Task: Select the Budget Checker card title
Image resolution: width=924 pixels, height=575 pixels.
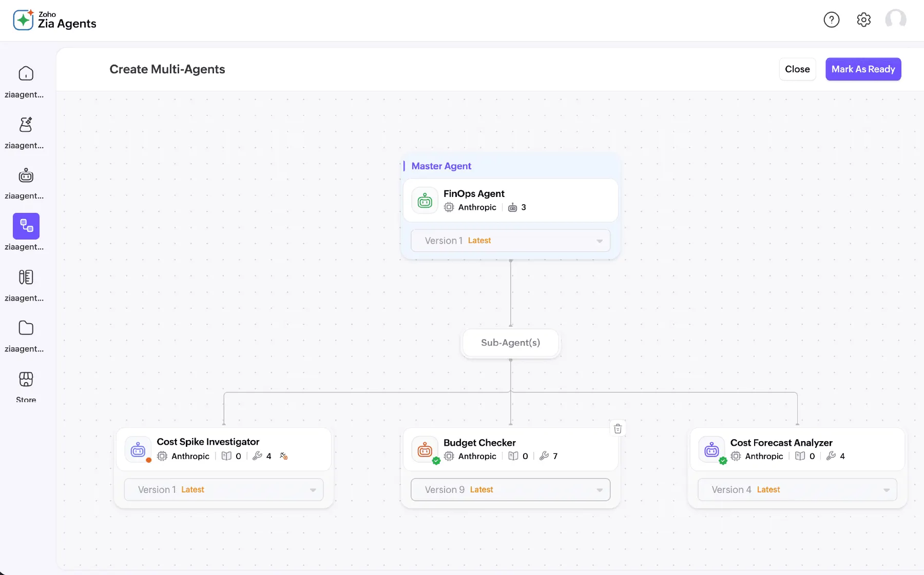Action: tap(479, 443)
